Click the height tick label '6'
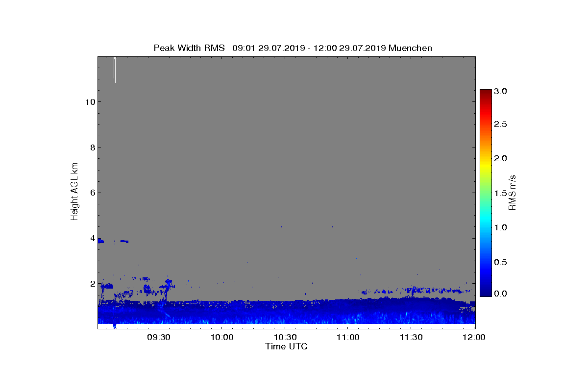 92,193
